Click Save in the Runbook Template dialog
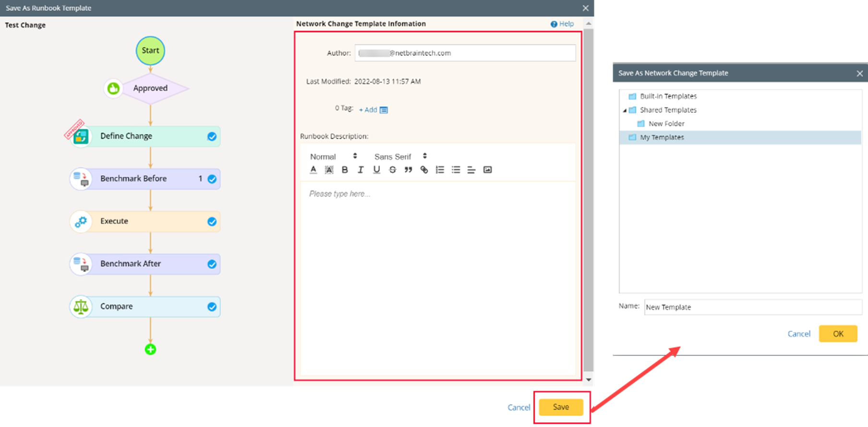 [561, 407]
